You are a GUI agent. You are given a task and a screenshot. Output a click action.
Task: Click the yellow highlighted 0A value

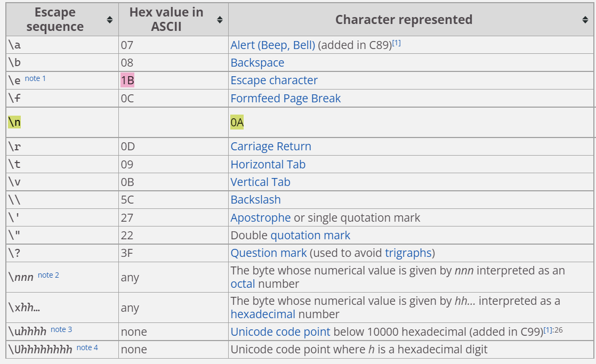(237, 123)
